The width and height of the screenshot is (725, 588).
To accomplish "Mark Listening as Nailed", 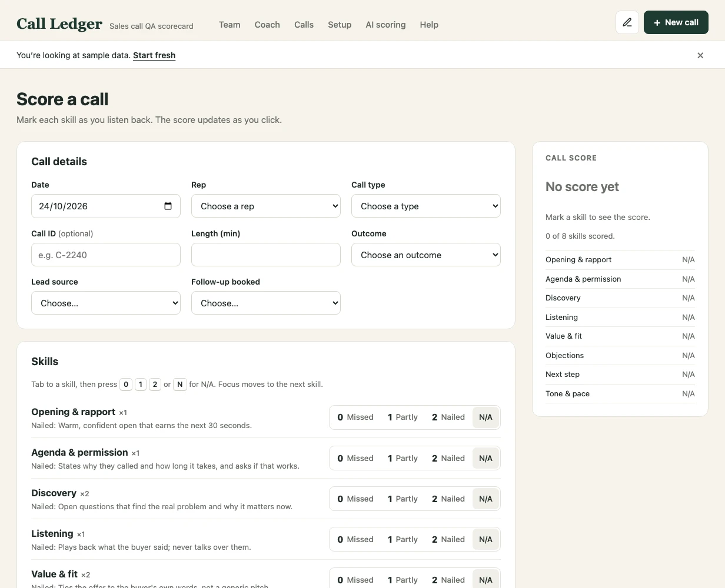I will 448,539.
